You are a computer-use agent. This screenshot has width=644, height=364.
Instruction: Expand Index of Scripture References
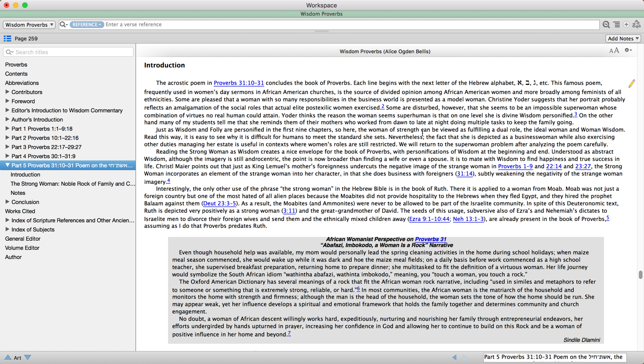7,221
